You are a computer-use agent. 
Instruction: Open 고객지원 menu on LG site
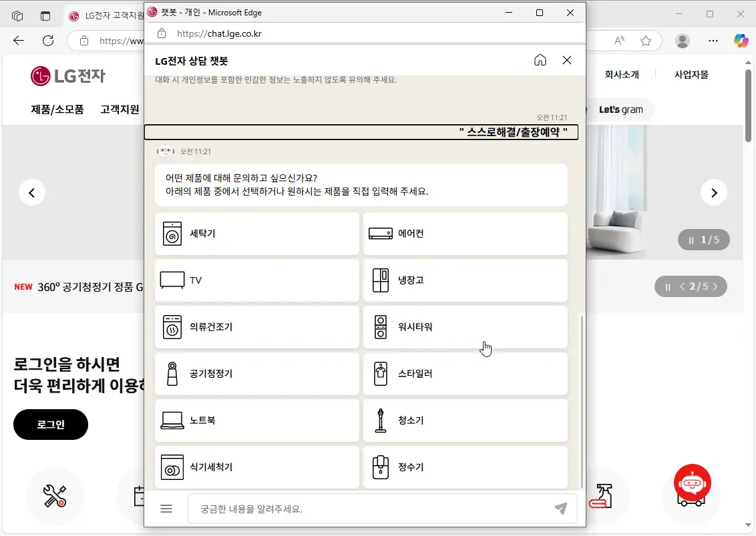[x=120, y=109]
